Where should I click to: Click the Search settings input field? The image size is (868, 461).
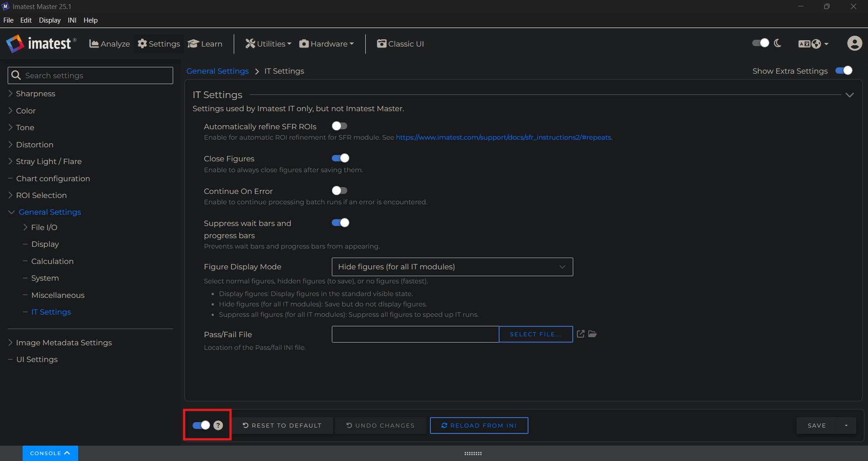pyautogui.click(x=90, y=75)
